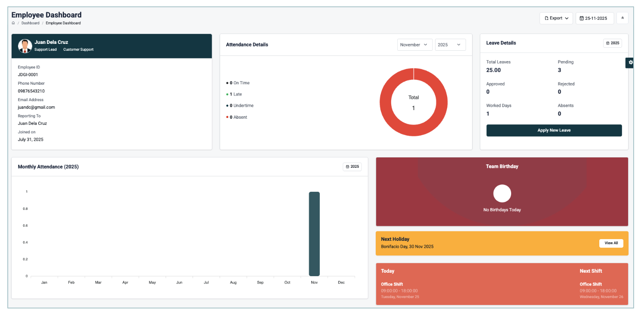Click View All in Next Holiday
Viewport: 644px width, 320px height.
[x=611, y=243]
